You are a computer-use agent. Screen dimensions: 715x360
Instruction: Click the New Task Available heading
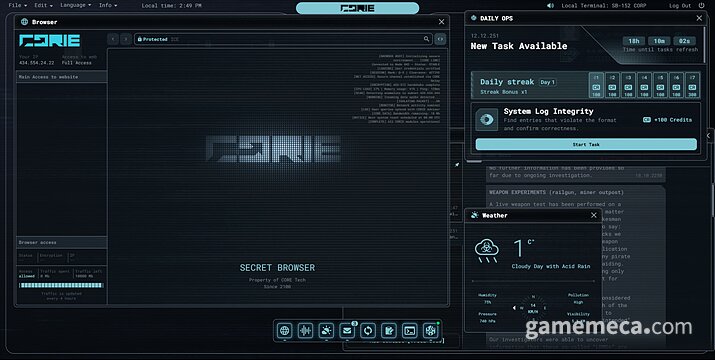pyautogui.click(x=519, y=46)
